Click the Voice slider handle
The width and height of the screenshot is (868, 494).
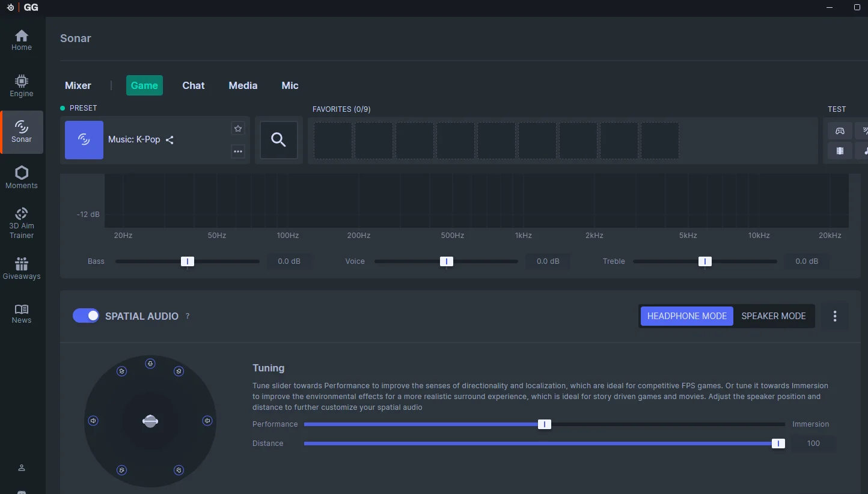447,261
